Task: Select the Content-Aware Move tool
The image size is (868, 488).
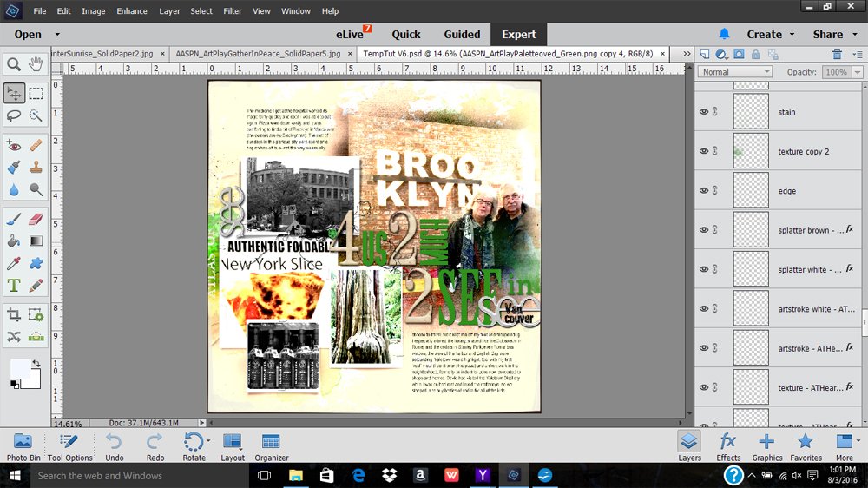Action: [x=14, y=337]
